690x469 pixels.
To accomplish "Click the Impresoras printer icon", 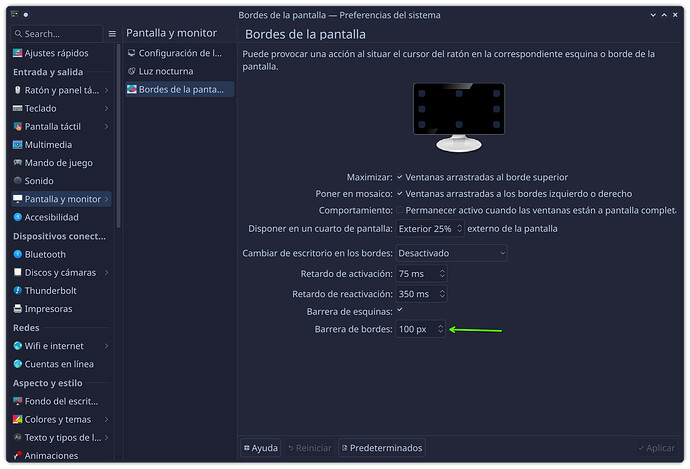I will coord(18,309).
